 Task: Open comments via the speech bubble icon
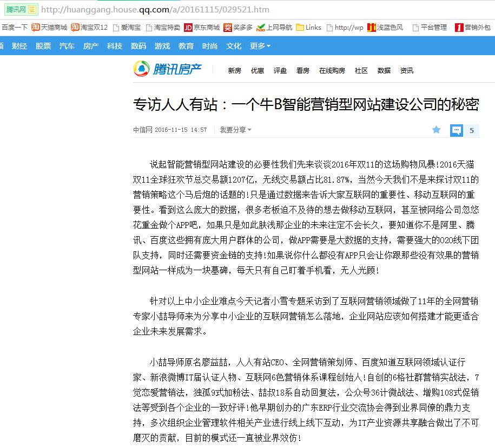[456, 130]
